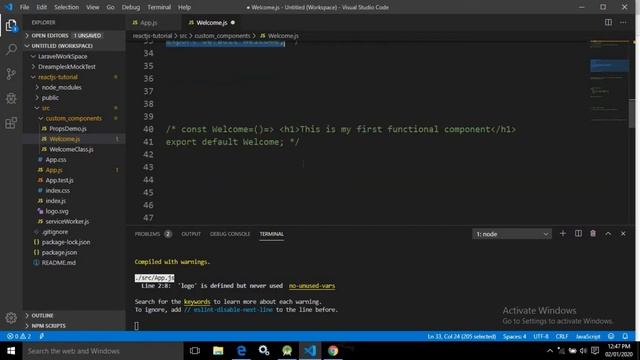Open the File menu
Screen dimensions: 640x360
pyautogui.click(x=24, y=7)
